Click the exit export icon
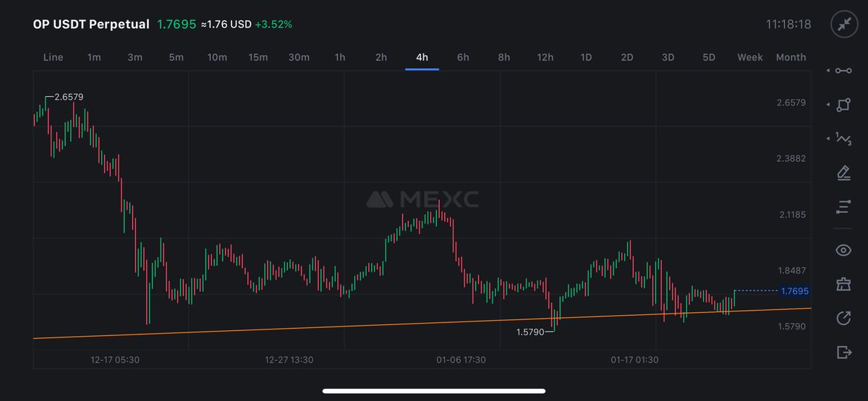The width and height of the screenshot is (868, 401). 843,352
